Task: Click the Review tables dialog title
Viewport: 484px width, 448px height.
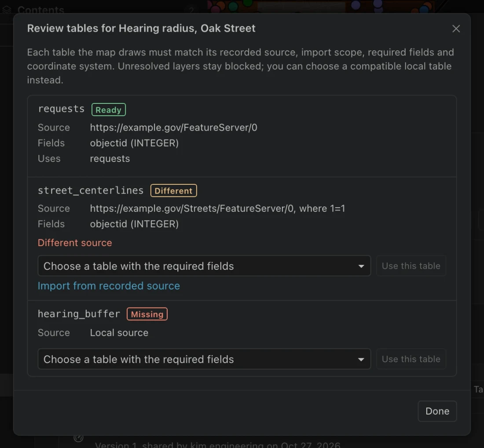Action: click(x=141, y=29)
